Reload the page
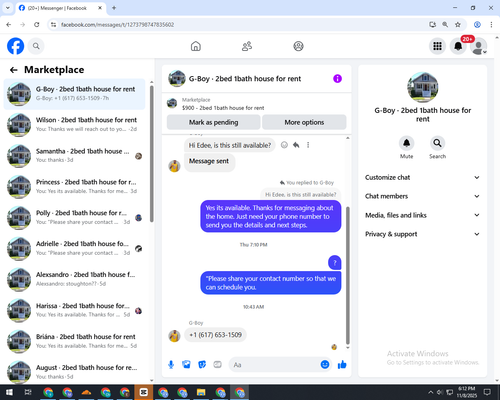 click(x=37, y=25)
